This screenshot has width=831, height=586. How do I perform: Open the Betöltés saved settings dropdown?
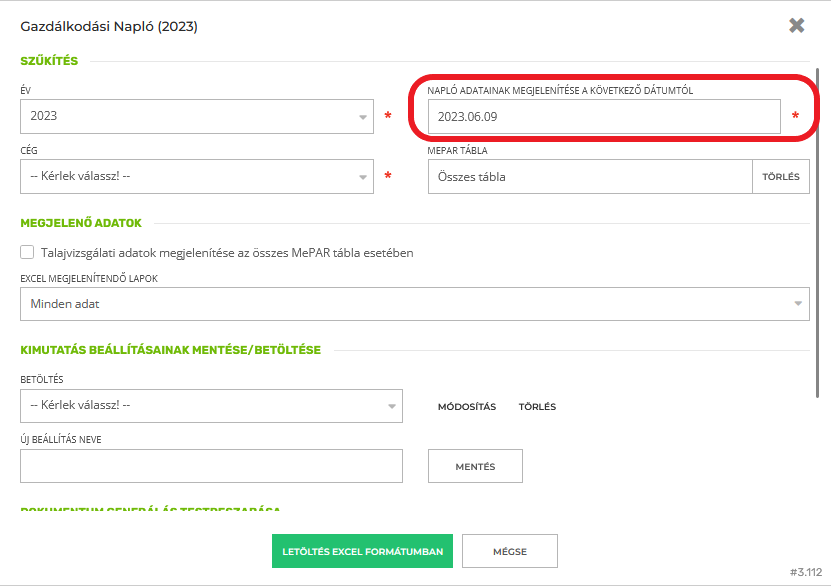200,406
